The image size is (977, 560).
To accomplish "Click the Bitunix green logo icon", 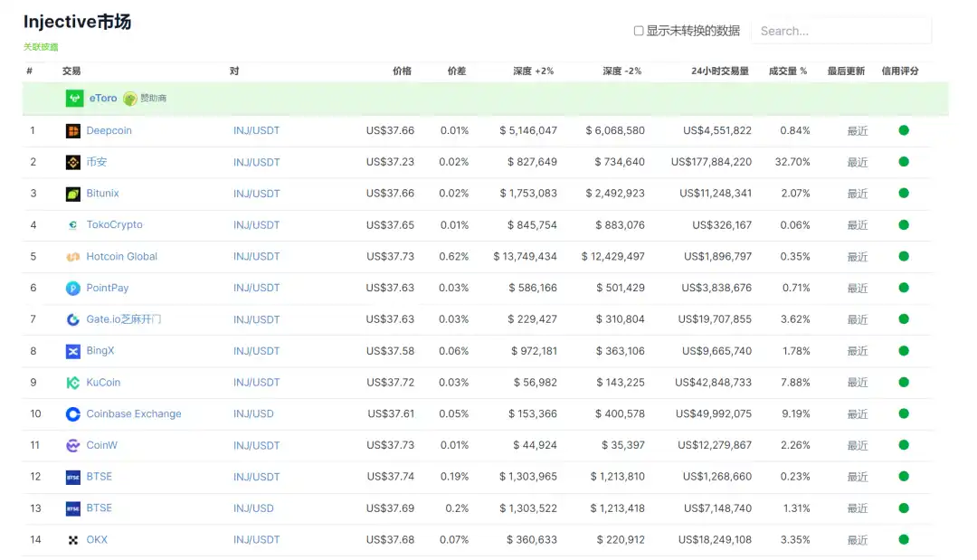I will point(73,194).
